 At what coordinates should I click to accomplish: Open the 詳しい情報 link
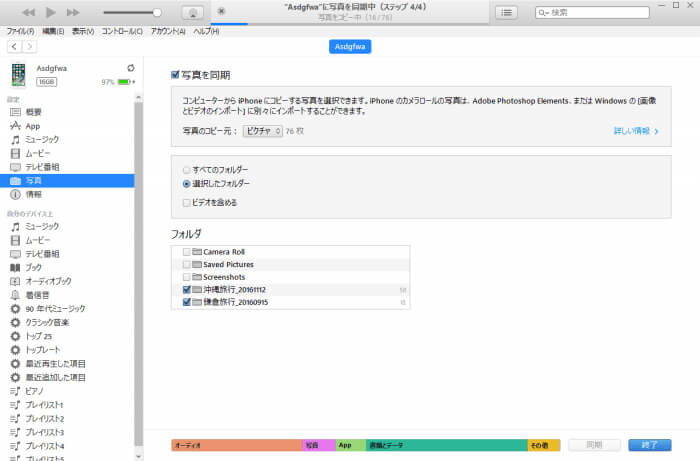[x=636, y=131]
